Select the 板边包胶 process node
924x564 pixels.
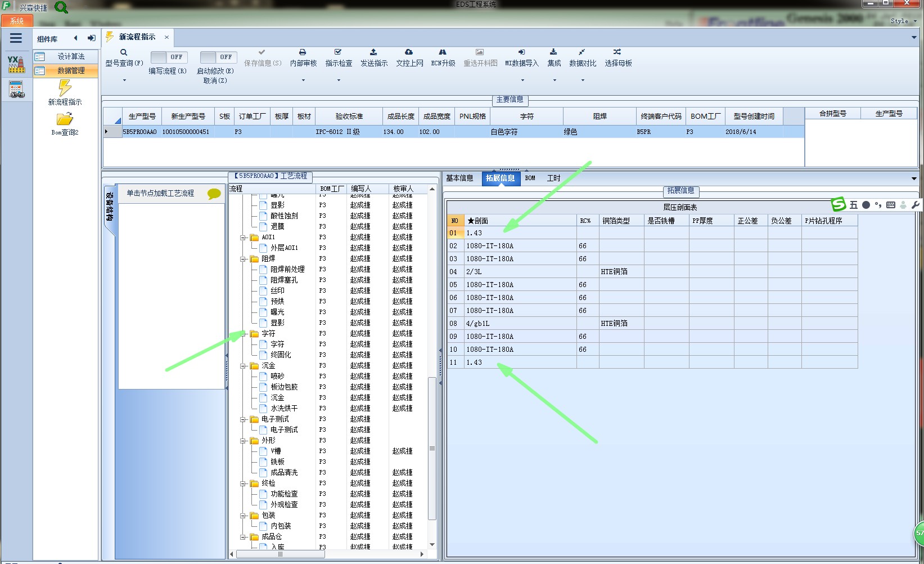coord(284,387)
